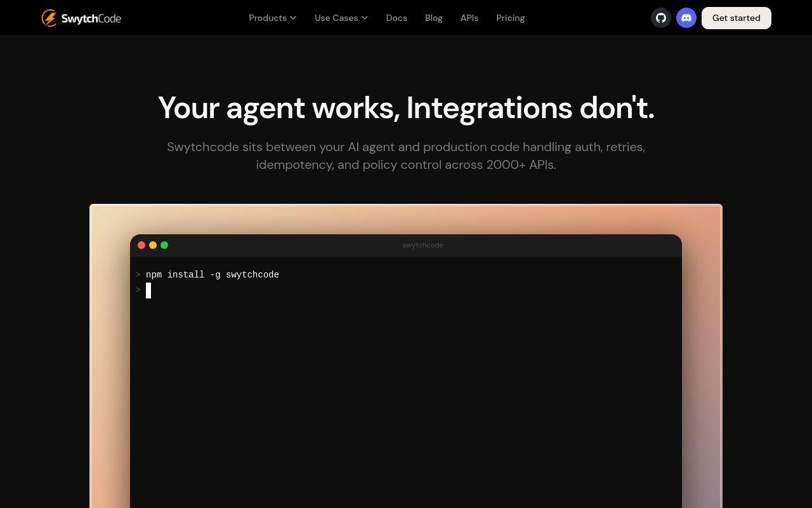
Task: Open the Blog nav link
Action: pos(434,18)
